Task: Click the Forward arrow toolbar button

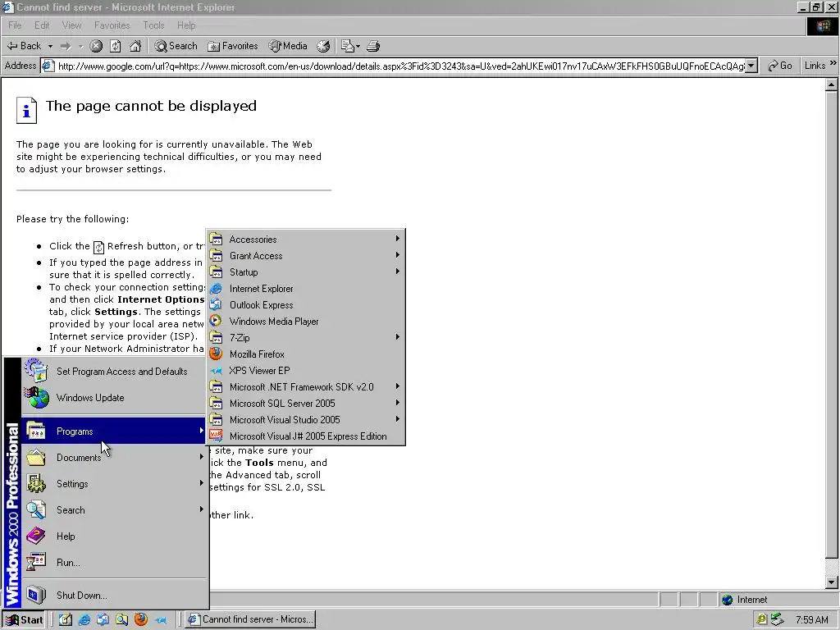Action: coord(66,46)
